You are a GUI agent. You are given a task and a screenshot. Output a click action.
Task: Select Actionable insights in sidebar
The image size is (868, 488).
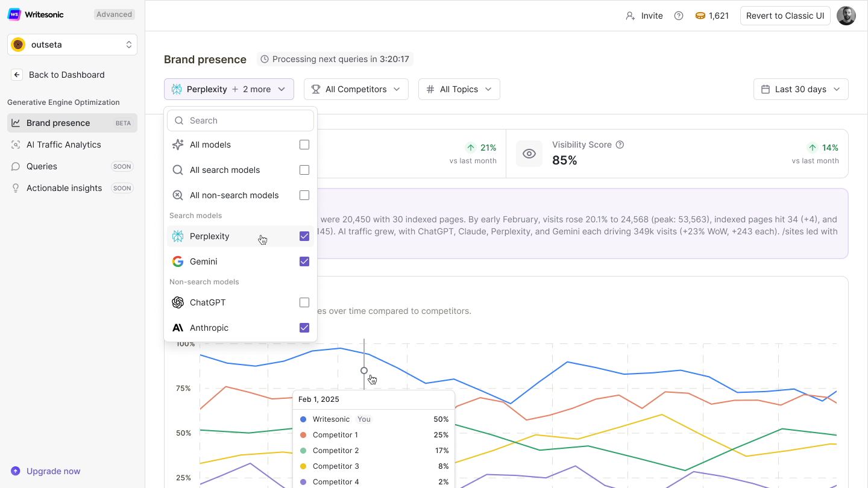point(72,188)
